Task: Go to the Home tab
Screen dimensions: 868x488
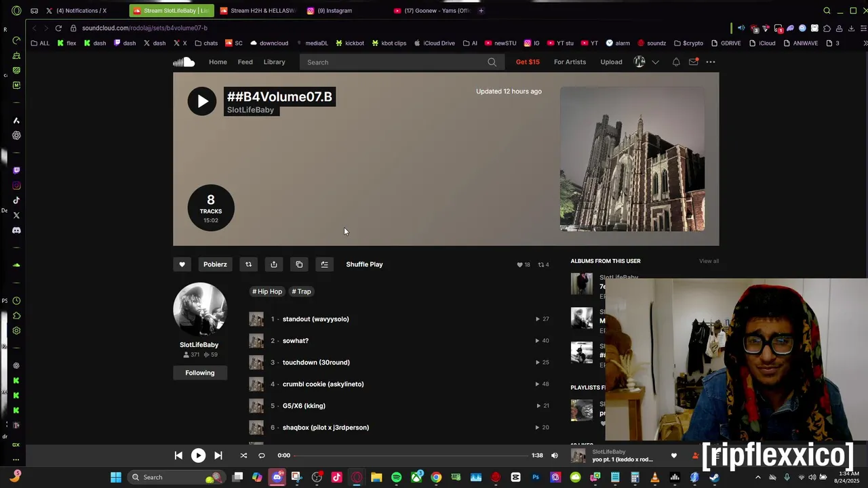Action: (x=218, y=62)
